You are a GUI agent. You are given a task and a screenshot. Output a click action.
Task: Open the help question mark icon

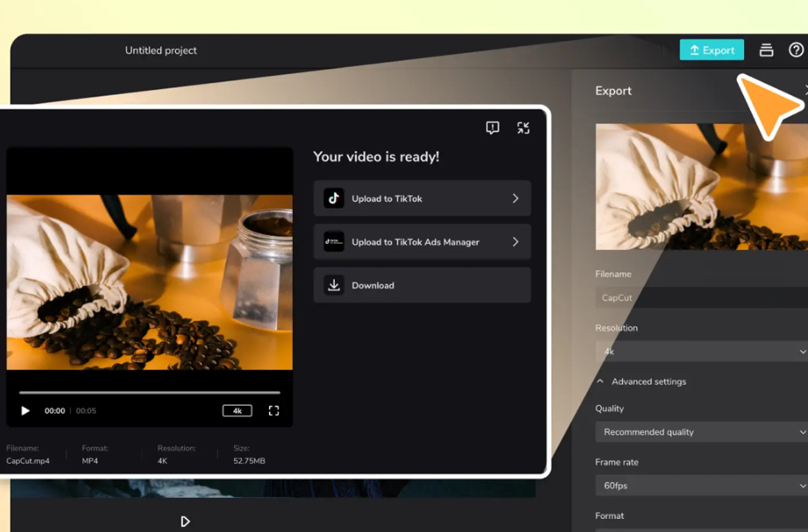pos(796,50)
